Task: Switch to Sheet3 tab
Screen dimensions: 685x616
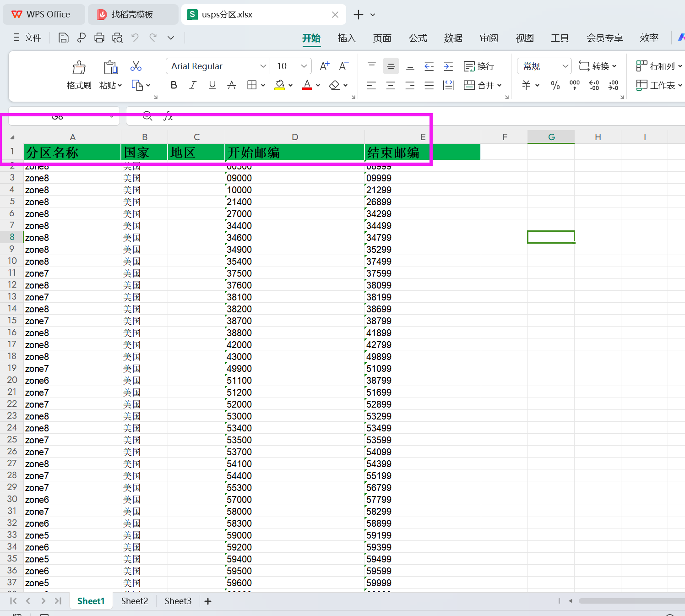Action: click(x=178, y=601)
